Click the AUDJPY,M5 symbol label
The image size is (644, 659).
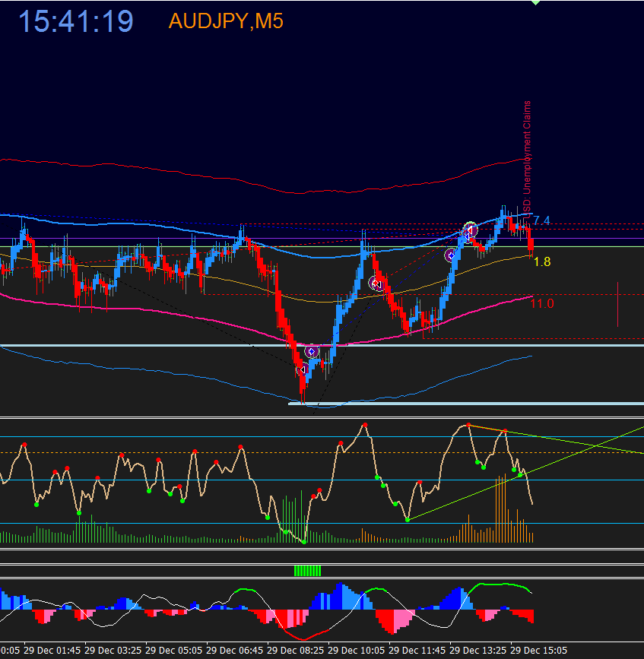tap(226, 21)
